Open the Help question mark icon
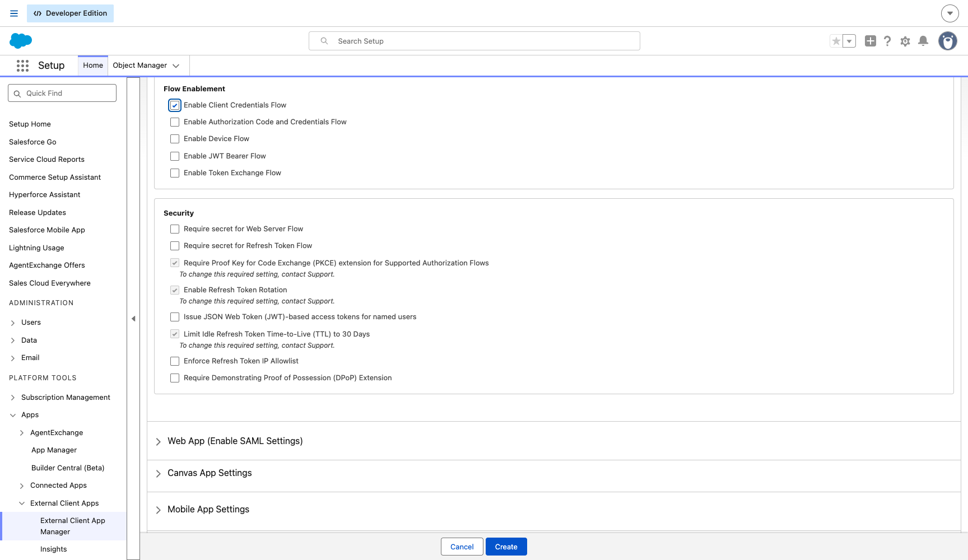 click(x=887, y=41)
